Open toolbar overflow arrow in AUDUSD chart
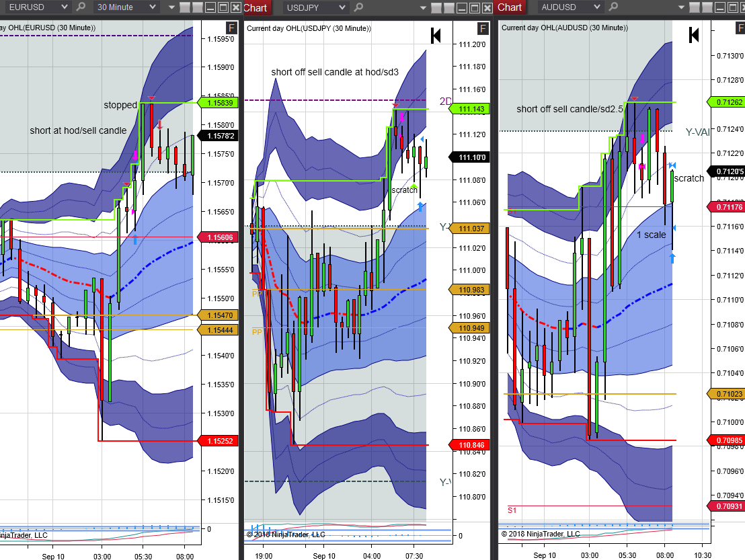 click(681, 7)
